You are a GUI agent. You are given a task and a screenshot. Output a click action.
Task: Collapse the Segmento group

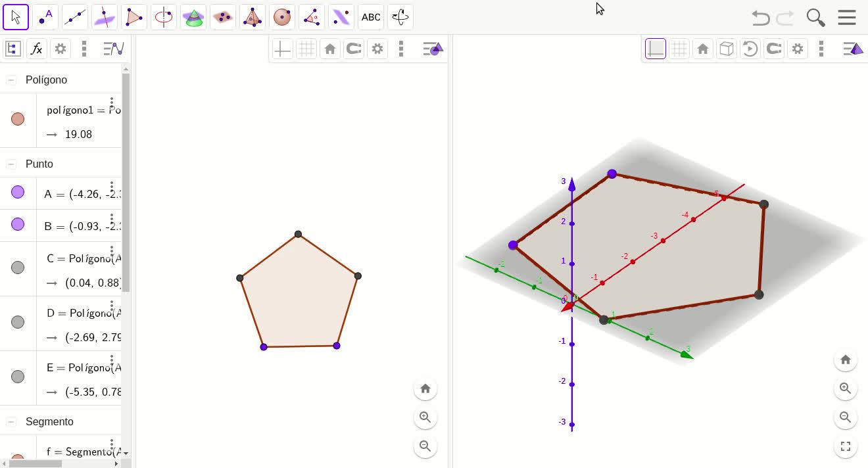(x=11, y=421)
